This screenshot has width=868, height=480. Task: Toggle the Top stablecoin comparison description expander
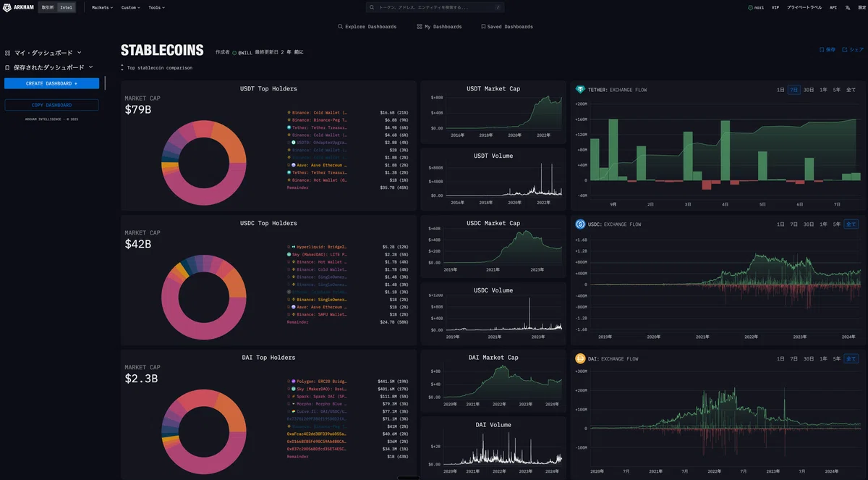122,68
